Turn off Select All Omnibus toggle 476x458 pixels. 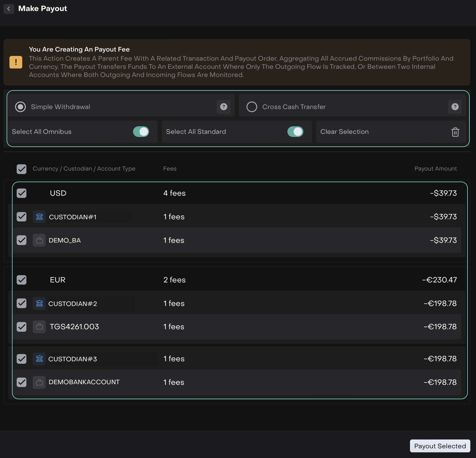(141, 132)
